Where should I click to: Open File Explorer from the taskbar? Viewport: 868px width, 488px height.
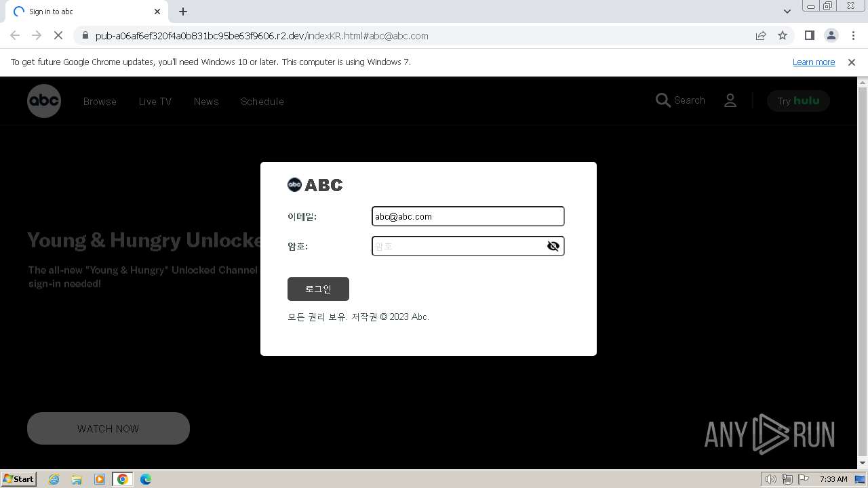click(77, 479)
